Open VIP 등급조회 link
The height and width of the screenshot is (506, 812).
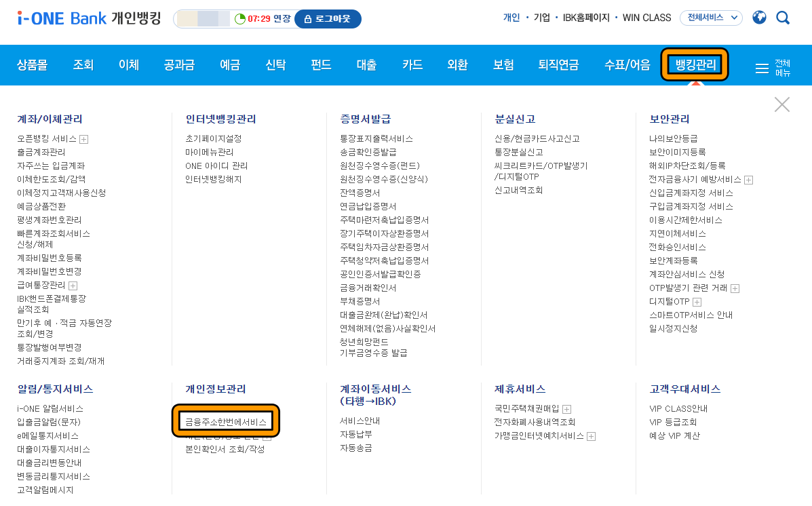click(x=673, y=422)
